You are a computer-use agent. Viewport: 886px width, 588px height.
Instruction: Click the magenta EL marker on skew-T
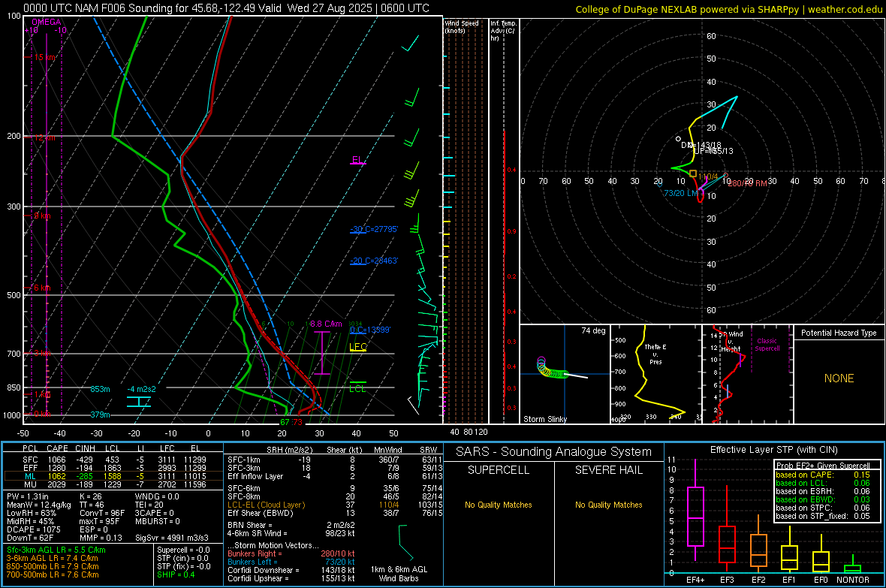[x=357, y=160]
